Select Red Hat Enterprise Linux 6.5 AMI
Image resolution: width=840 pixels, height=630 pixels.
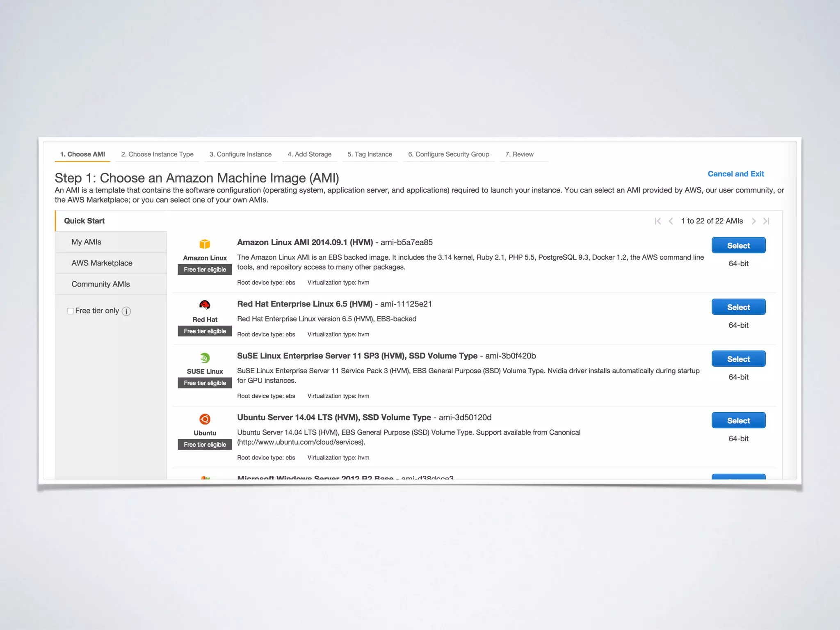(738, 307)
